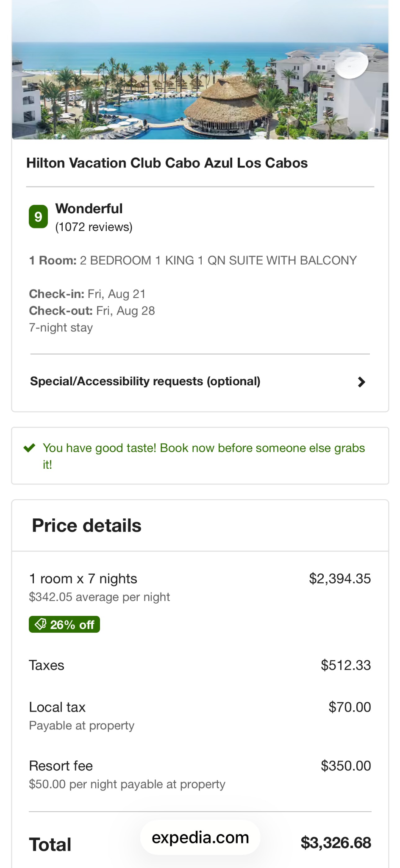
Task: Click Hilton Vacation Club Cabo Azul title
Action: [x=167, y=163]
